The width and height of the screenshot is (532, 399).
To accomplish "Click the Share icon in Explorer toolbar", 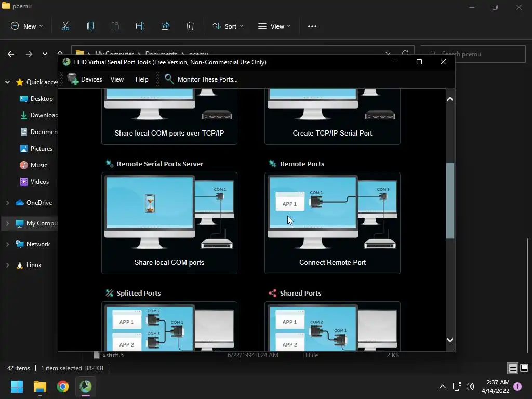I will click(x=165, y=26).
